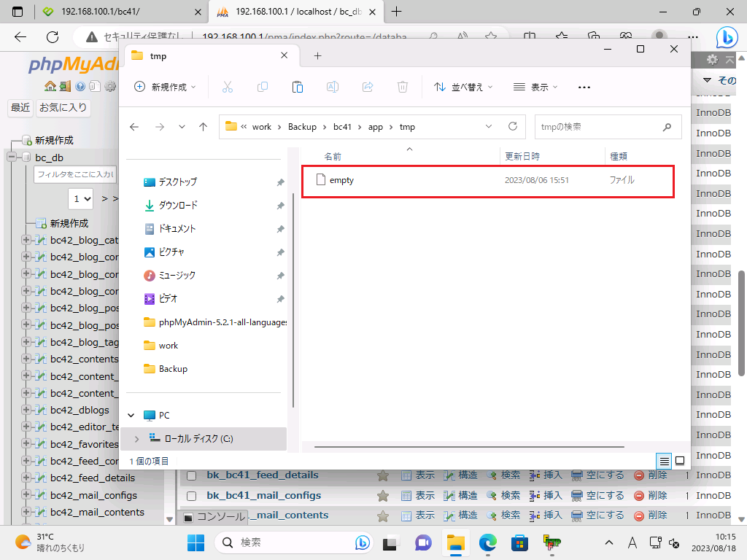Image resolution: width=747 pixels, height=560 pixels.
Task: Click the 削除 link for bk_bc41_mail_configs
Action: tap(650, 496)
